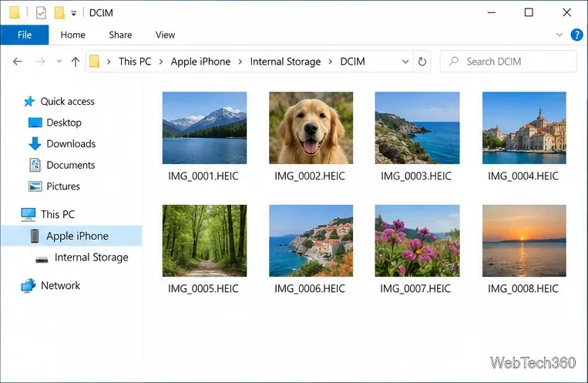The image size is (588, 383).
Task: Switch to the View ribbon tab
Action: click(165, 35)
